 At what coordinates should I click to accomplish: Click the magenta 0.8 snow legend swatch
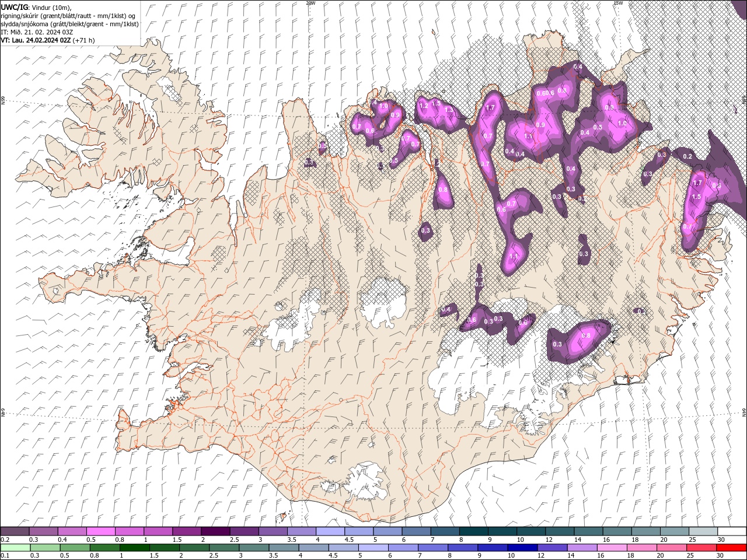pyautogui.click(x=130, y=531)
